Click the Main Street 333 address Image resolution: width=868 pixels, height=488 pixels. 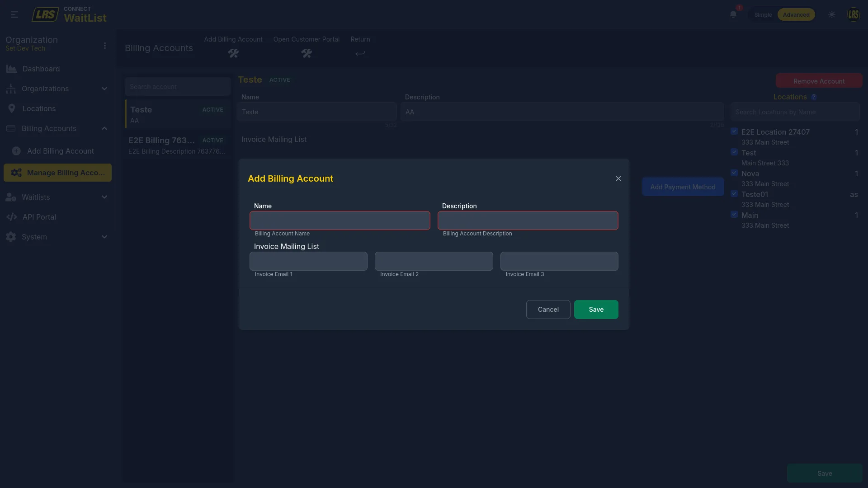point(765,163)
